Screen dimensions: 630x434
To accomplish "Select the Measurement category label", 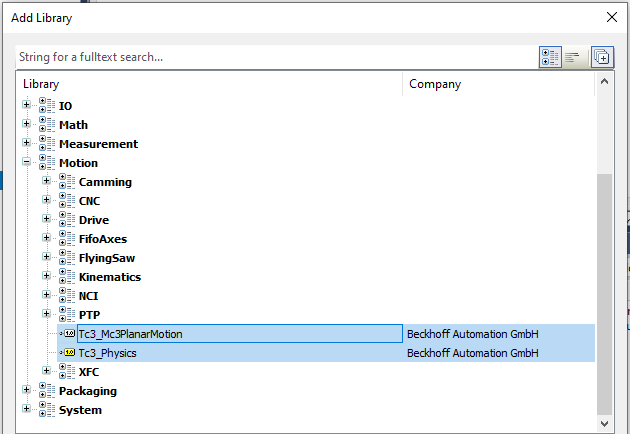I will point(98,144).
